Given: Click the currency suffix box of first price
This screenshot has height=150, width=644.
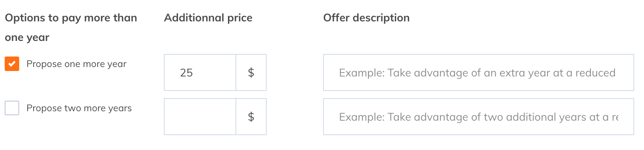Looking at the screenshot, I should tap(251, 73).
